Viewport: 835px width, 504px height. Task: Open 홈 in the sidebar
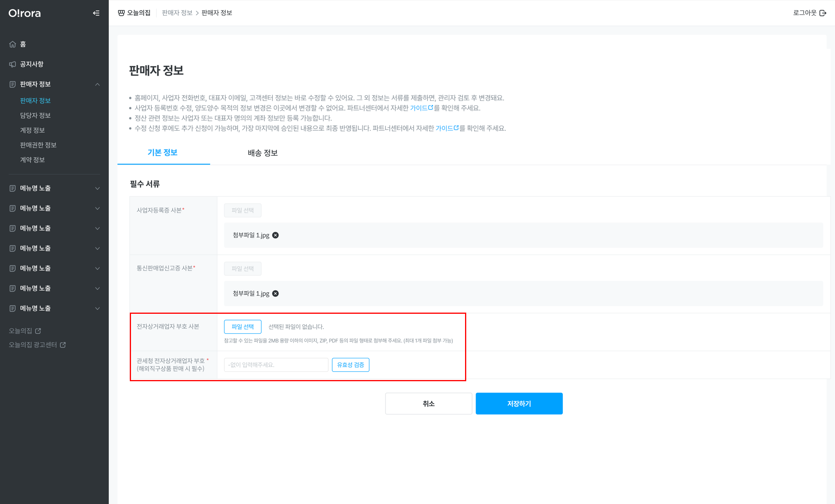point(23,44)
